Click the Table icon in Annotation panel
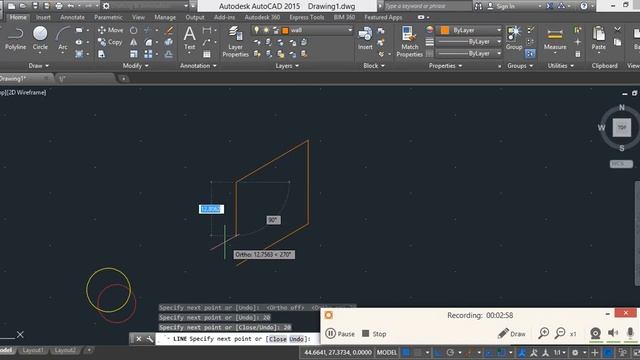 coord(207,54)
